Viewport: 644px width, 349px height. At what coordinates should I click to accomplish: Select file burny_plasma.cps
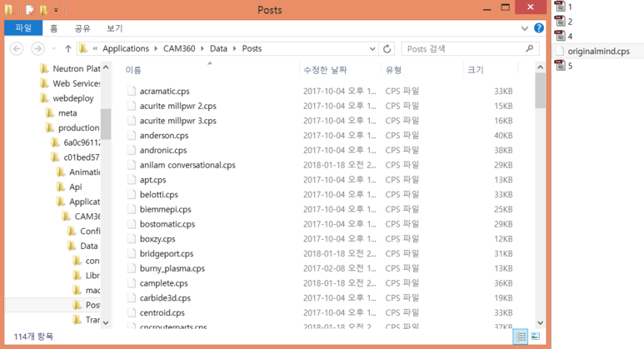(172, 268)
